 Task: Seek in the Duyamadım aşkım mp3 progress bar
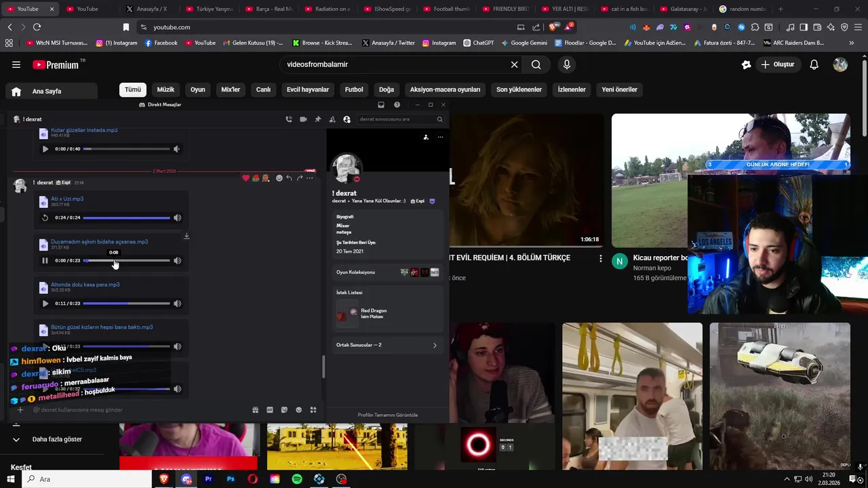click(126, 260)
